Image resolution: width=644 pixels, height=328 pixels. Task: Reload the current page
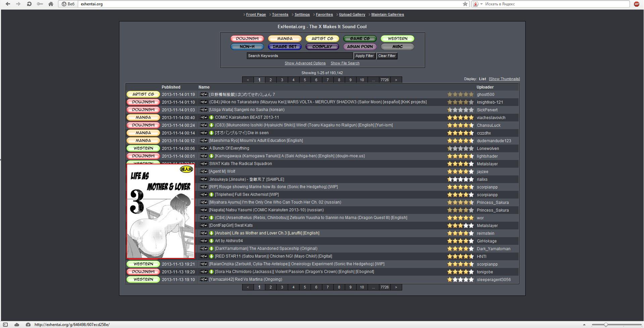click(29, 4)
